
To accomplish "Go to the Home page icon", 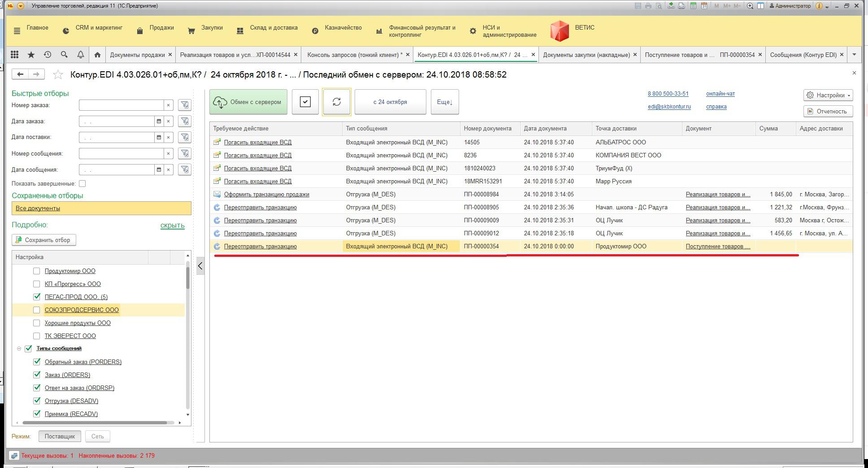I will point(97,55).
